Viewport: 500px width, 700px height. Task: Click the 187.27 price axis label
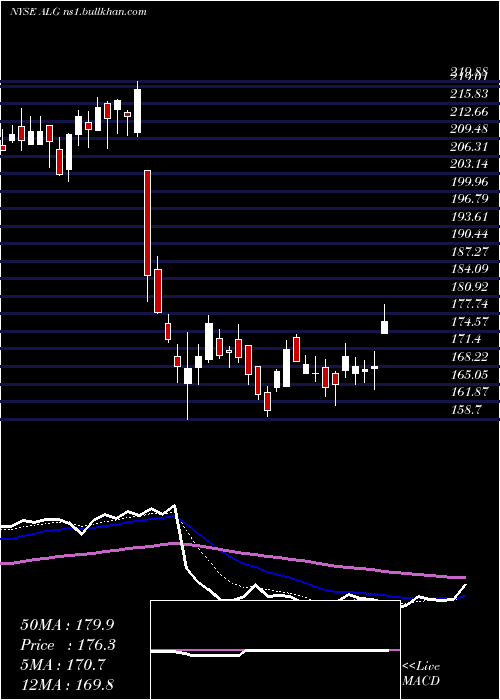pyautogui.click(x=469, y=252)
